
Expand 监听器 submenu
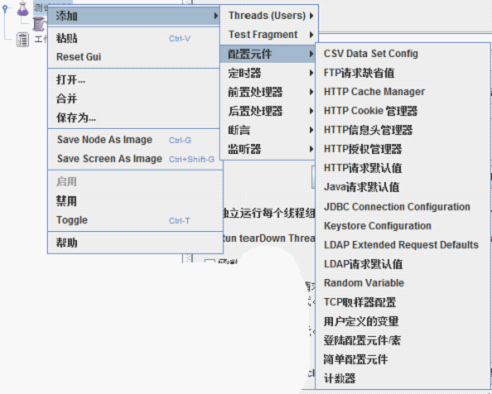[x=268, y=149]
